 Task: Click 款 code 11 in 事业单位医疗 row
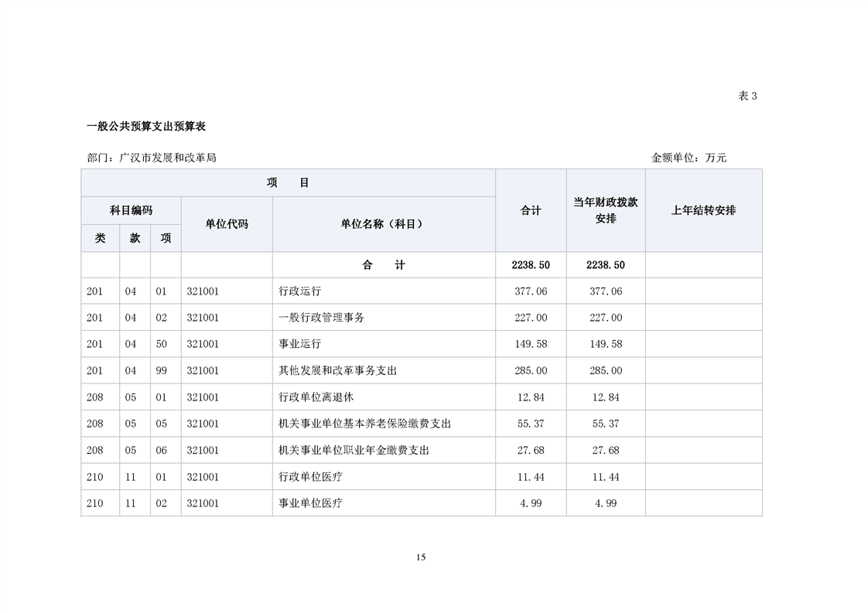pyautogui.click(x=130, y=503)
